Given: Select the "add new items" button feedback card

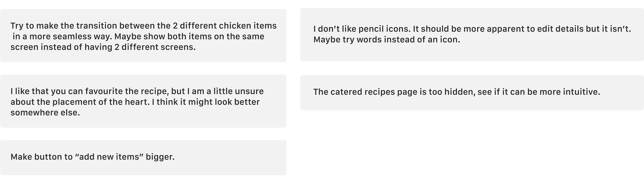Looking at the screenshot, I should tap(143, 157).
